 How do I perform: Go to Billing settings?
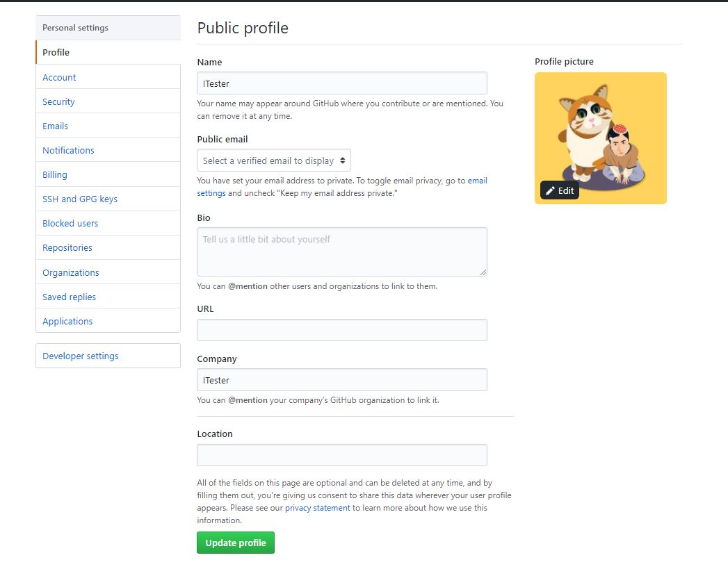click(x=108, y=174)
